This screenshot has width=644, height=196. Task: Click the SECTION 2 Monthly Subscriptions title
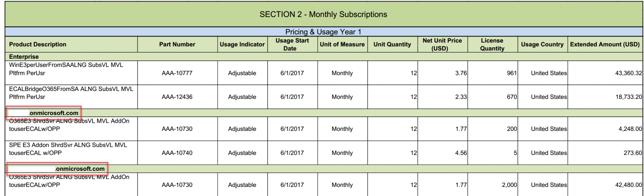pyautogui.click(x=323, y=14)
